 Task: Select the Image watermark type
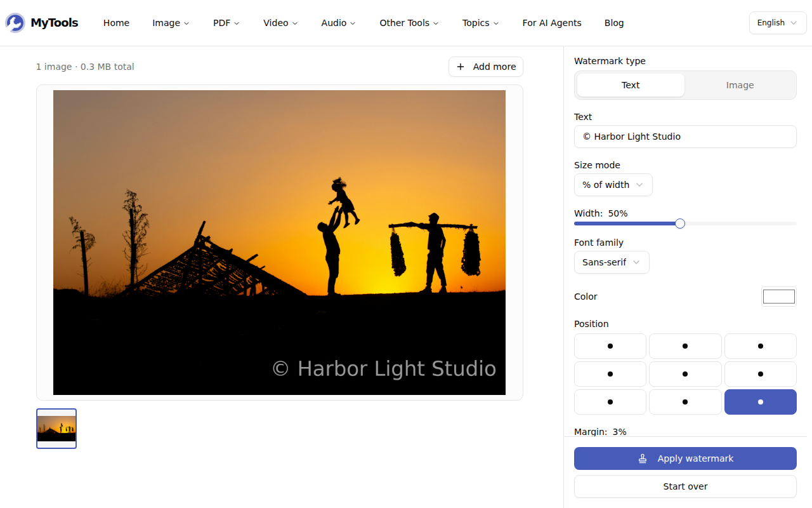[x=740, y=85]
